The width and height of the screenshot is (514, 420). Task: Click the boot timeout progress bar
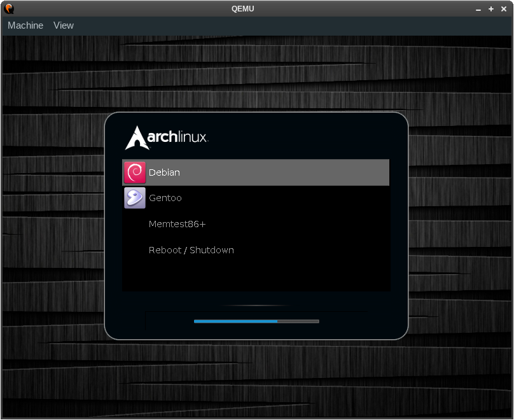pos(256,321)
